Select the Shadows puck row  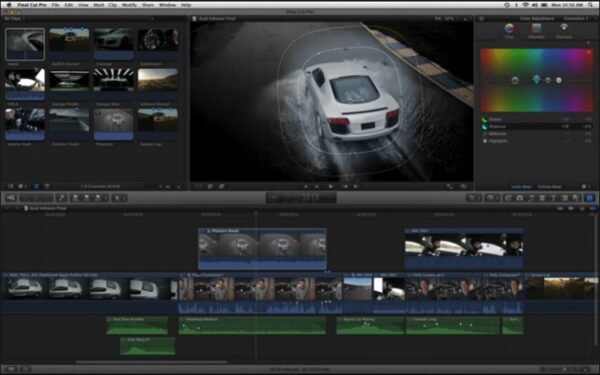536,126
